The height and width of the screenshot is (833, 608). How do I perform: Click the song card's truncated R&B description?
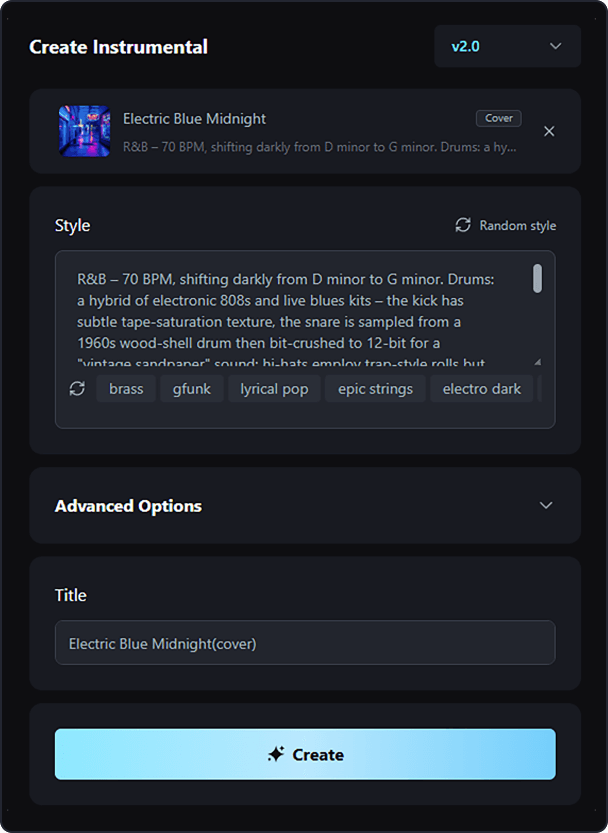pos(320,146)
